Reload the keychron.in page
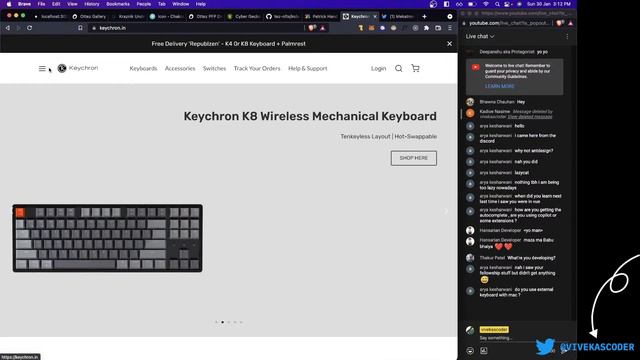This screenshot has width=640, height=360. (29, 28)
